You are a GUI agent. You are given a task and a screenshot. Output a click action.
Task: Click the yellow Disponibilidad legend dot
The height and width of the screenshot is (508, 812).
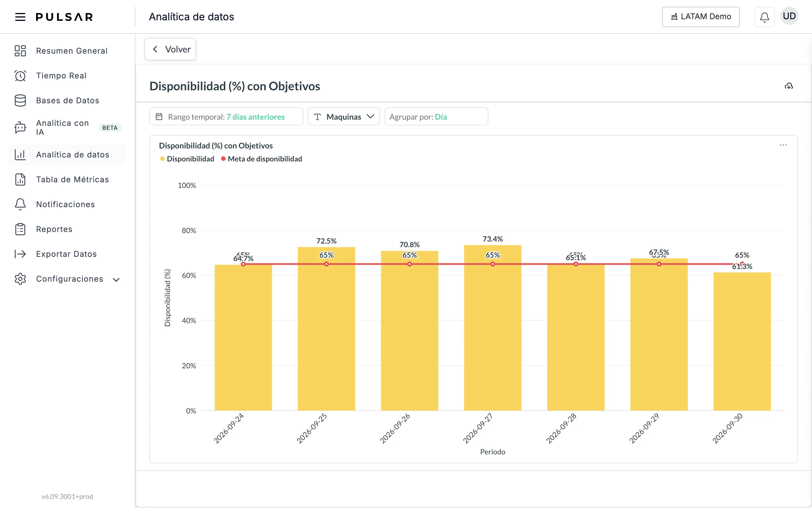coord(162,159)
